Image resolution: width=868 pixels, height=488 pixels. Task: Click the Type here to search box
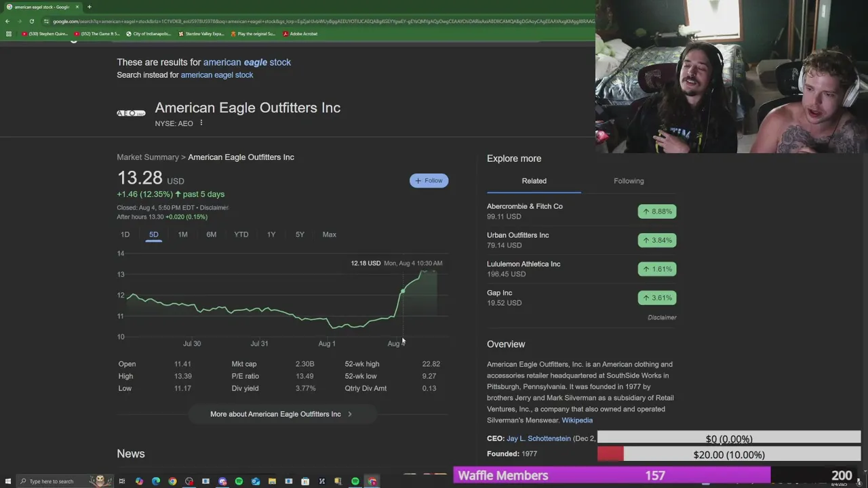click(x=64, y=481)
